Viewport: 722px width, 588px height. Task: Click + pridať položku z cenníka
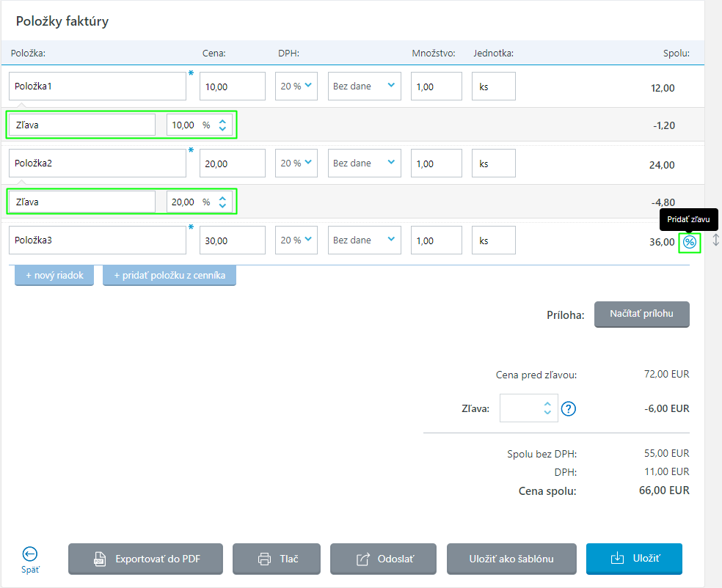(169, 276)
